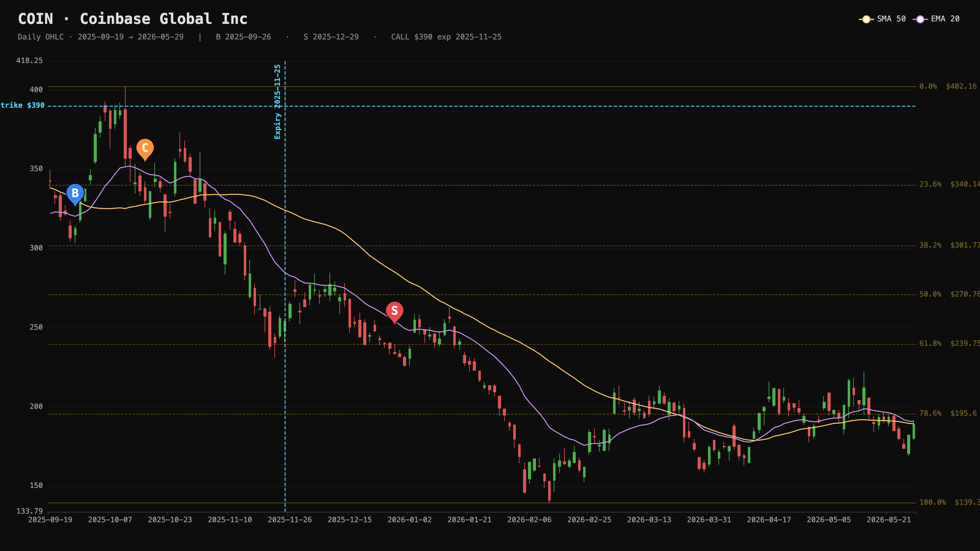Click the 2026-03-31 date axis label
Image resolution: width=980 pixels, height=551 pixels.
[709, 520]
